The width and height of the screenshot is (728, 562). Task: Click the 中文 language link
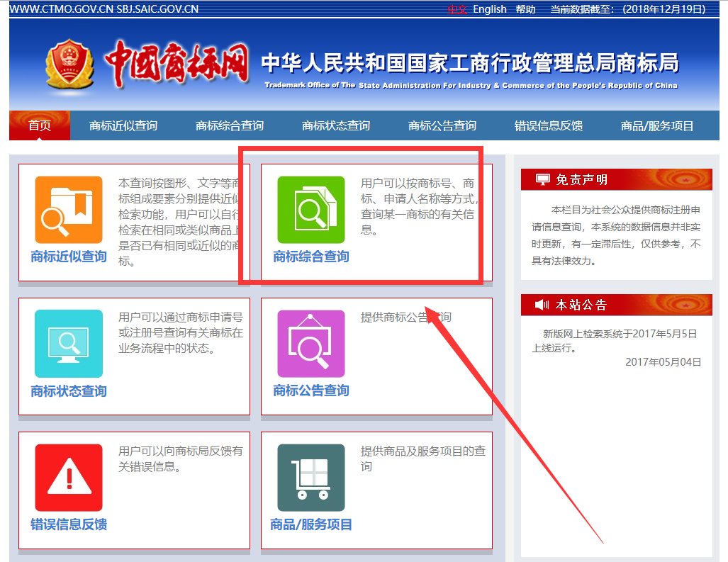[457, 9]
